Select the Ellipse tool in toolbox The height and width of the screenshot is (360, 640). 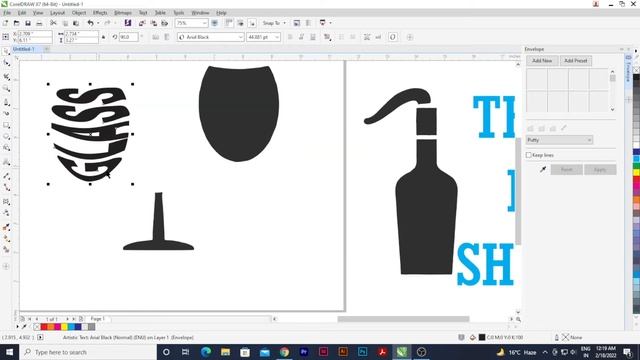click(6, 137)
